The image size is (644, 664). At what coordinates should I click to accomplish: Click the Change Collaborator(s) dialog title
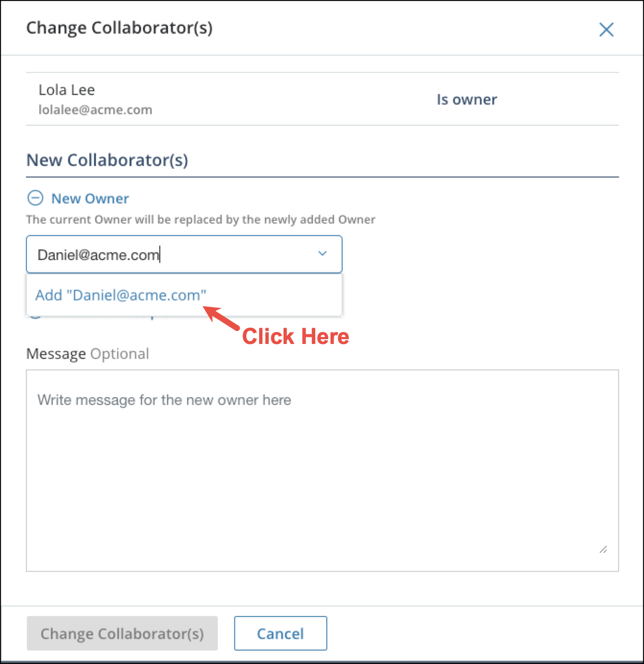(119, 28)
